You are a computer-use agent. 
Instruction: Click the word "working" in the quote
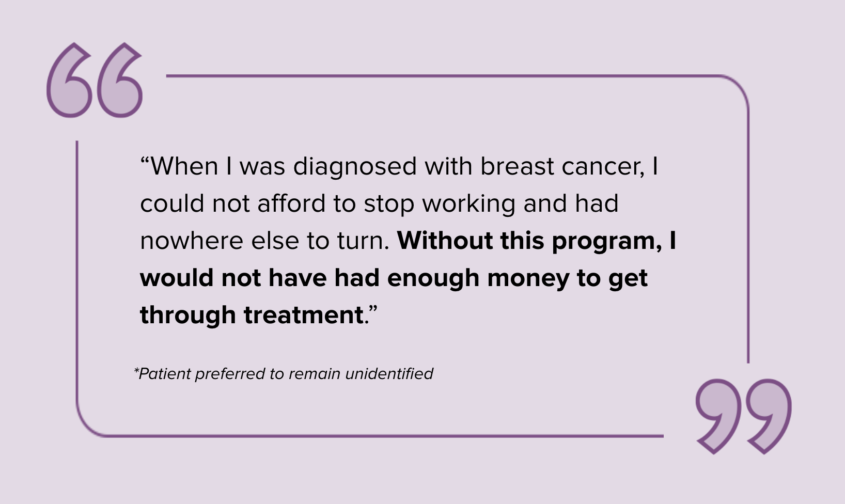pyautogui.click(x=469, y=204)
